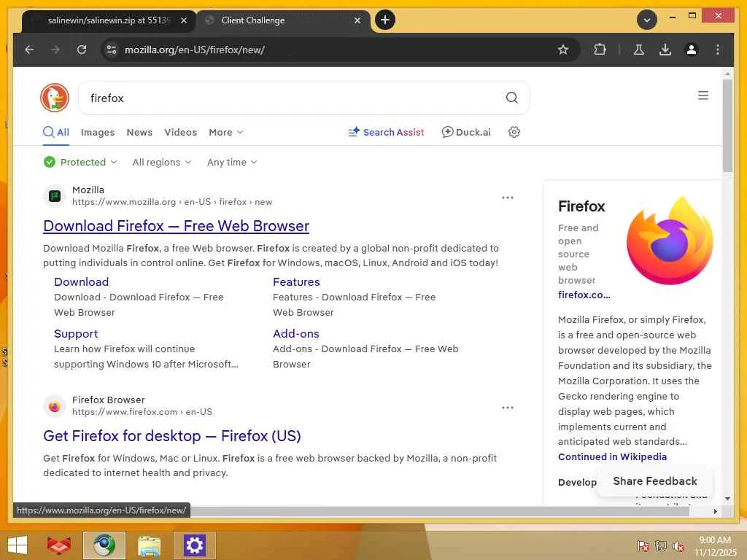The height and width of the screenshot is (560, 747).
Task: Switch to the News results tab
Action: point(139,133)
